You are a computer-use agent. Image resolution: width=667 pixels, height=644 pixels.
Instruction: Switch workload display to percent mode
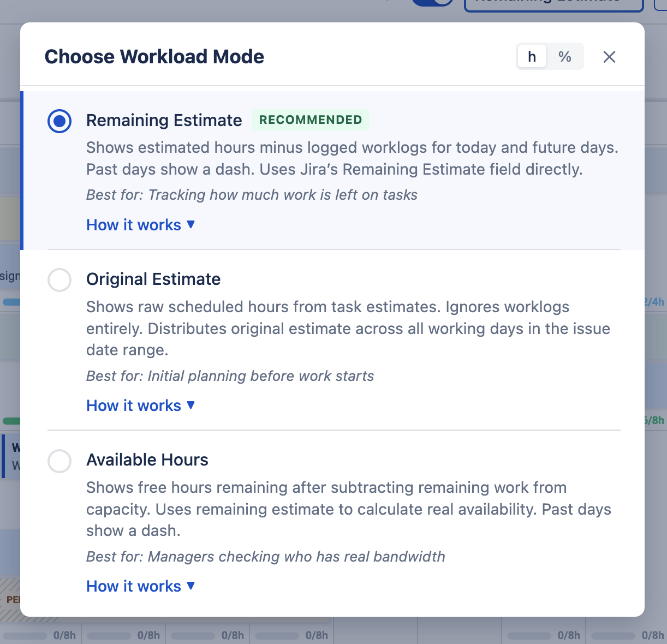coord(565,56)
